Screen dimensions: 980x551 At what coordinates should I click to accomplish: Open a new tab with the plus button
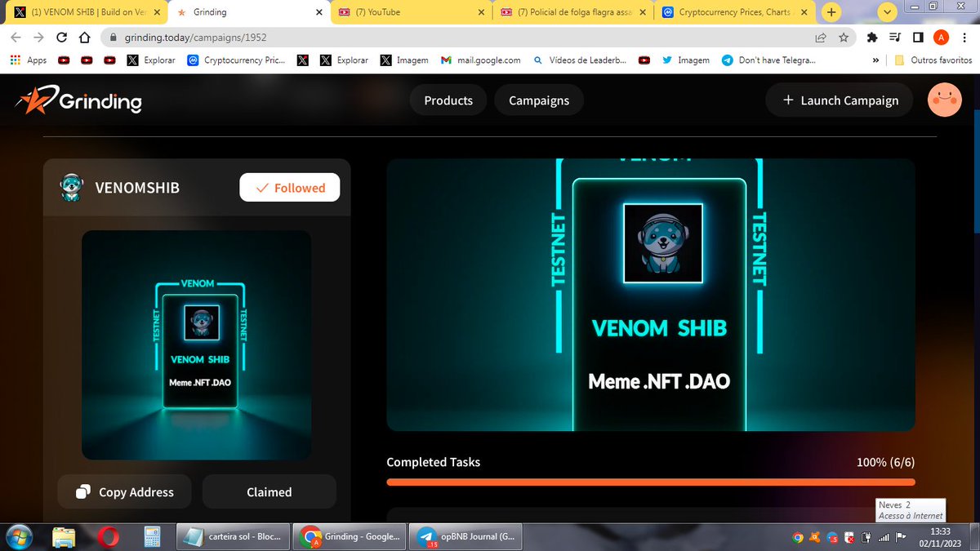pyautogui.click(x=831, y=12)
